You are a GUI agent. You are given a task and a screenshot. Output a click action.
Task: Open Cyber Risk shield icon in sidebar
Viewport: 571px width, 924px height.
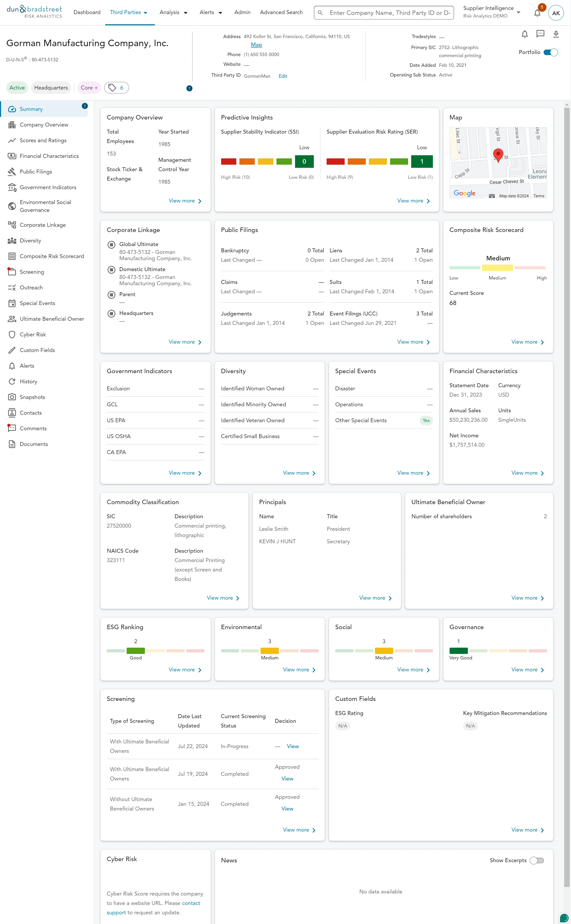pos(12,335)
